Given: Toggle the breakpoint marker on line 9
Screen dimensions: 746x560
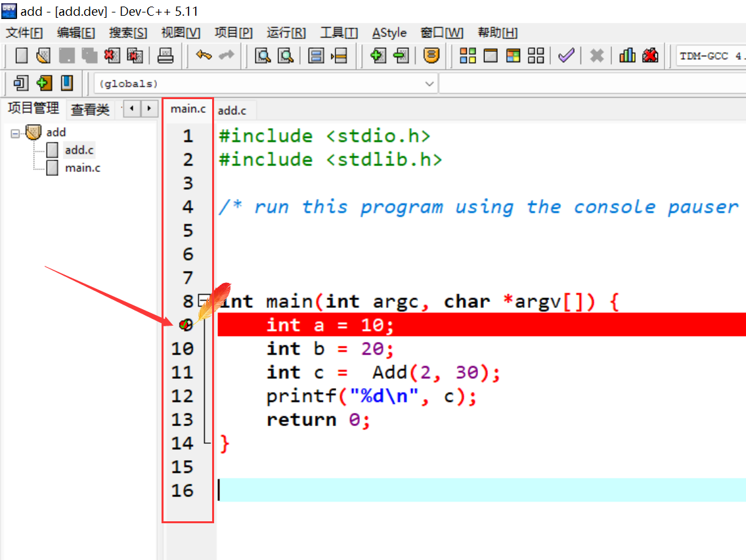Looking at the screenshot, I should pyautogui.click(x=186, y=325).
